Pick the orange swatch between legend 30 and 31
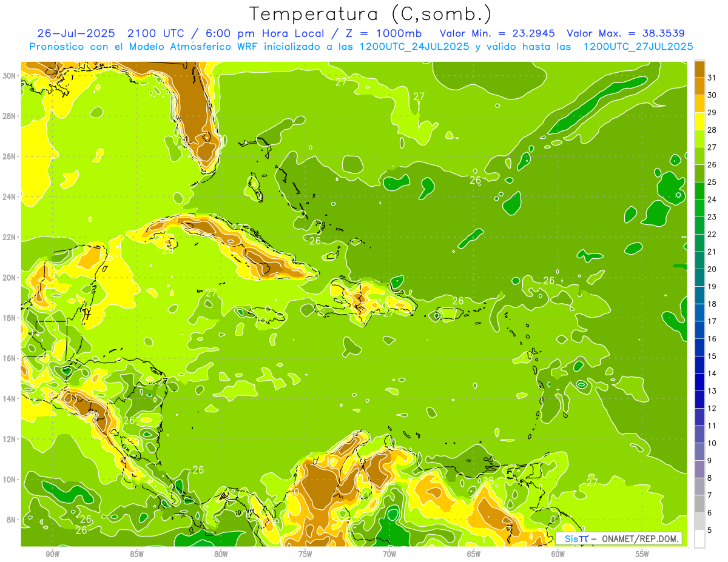The width and height of the screenshot is (728, 562). pos(699,86)
